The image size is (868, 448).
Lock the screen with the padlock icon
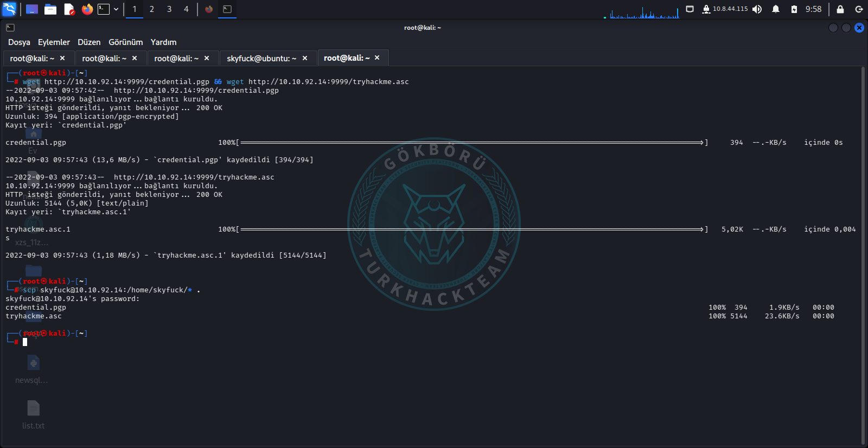pos(840,9)
